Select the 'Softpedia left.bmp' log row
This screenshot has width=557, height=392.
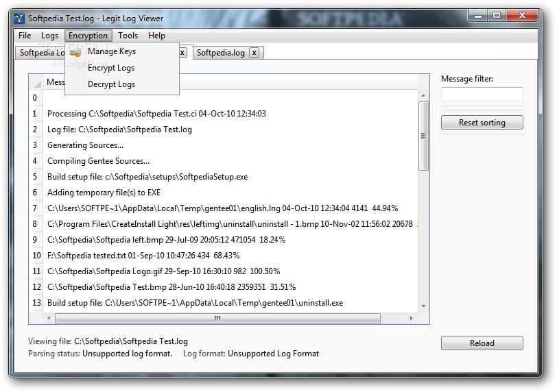point(230,240)
